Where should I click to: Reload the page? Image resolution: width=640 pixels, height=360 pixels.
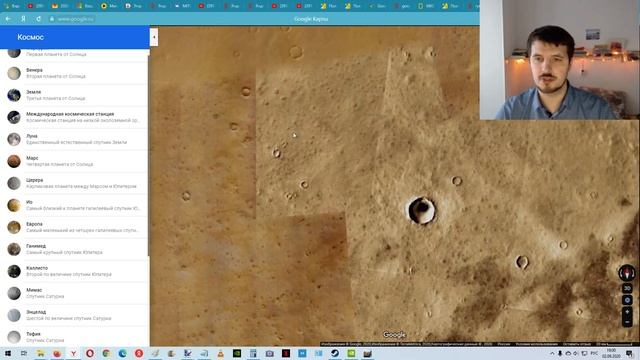point(38,19)
